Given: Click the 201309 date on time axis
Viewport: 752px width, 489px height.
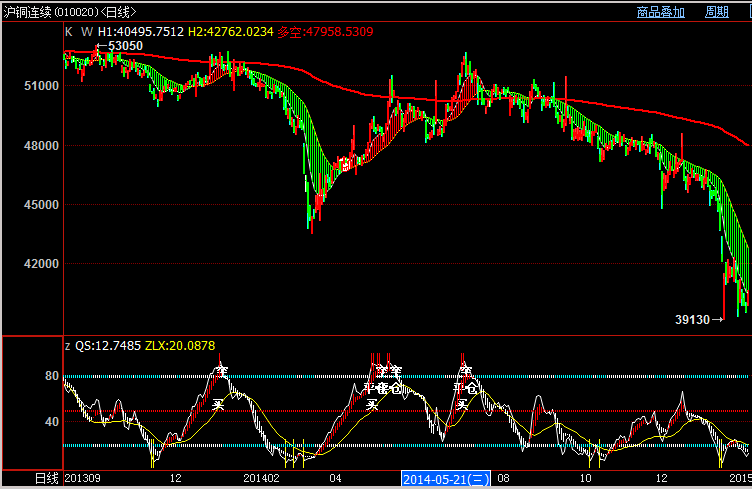Looking at the screenshot, I should pyautogui.click(x=83, y=479).
